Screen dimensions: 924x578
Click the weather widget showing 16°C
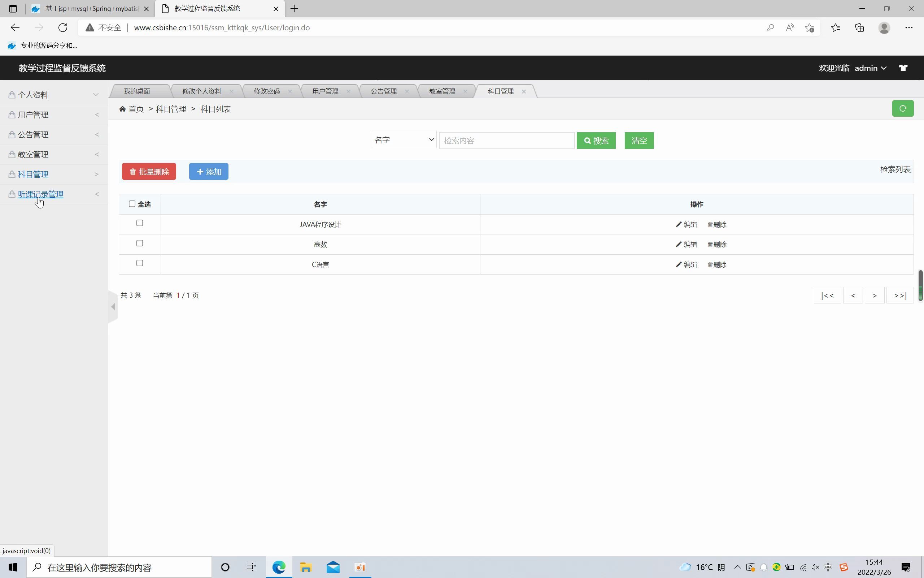coord(702,567)
